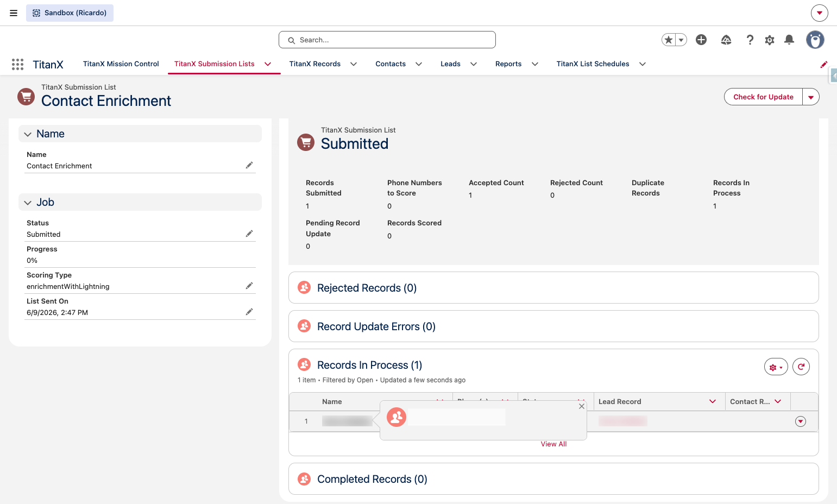
Task: Open Leads tab dropdown chevron
Action: tap(474, 64)
